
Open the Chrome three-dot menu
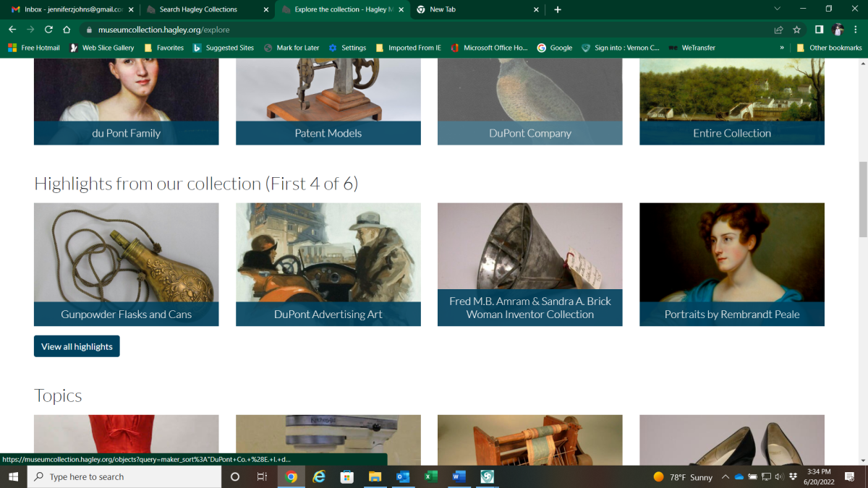pos(856,30)
